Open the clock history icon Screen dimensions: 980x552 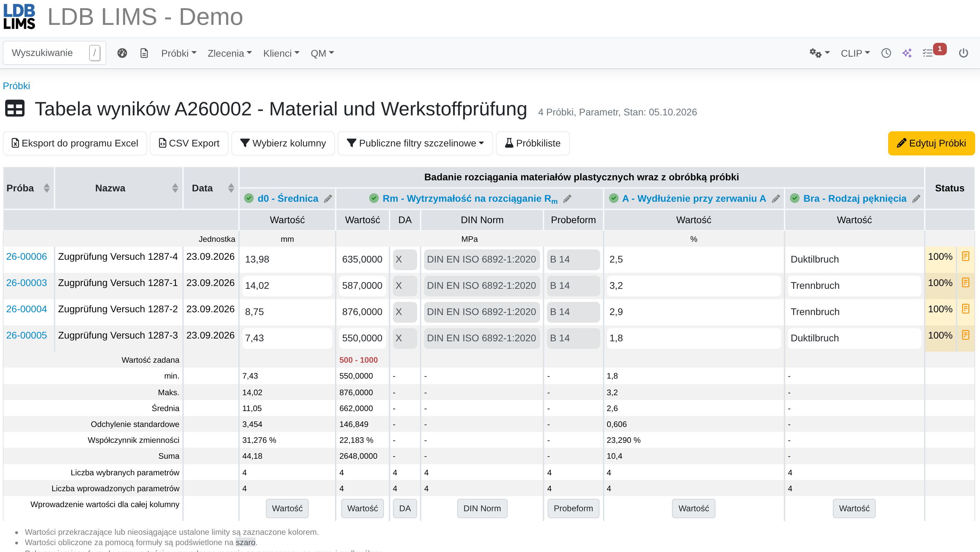click(x=886, y=53)
